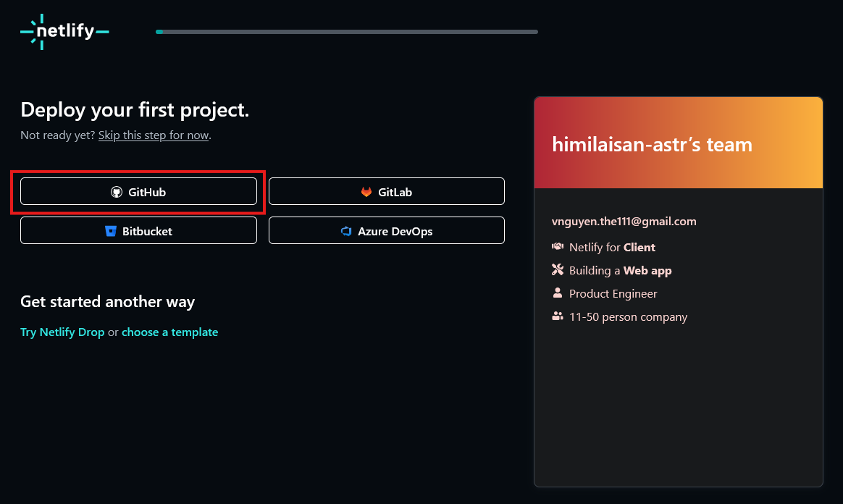Click the people icon beside 11-50 person company

[x=558, y=316]
